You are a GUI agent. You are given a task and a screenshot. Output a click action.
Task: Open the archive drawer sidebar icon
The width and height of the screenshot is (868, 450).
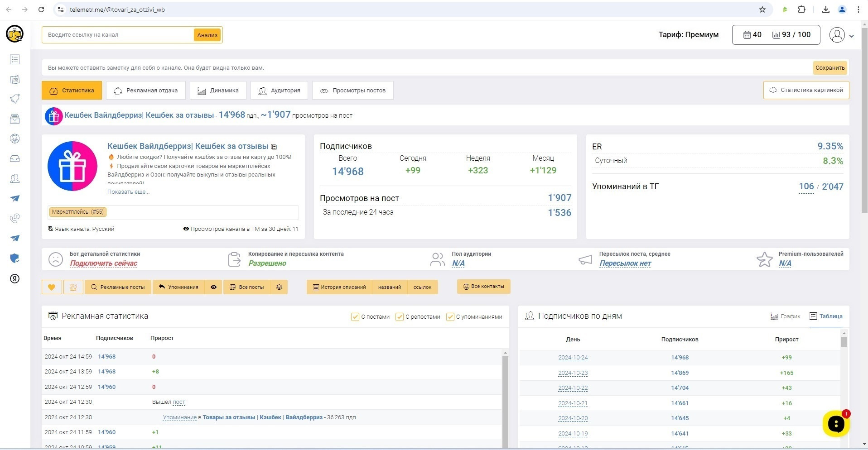pyautogui.click(x=14, y=119)
